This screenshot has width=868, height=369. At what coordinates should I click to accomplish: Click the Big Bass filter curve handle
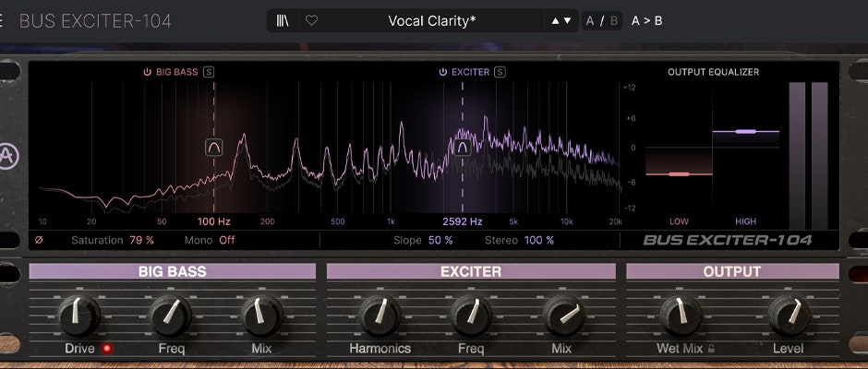214,147
